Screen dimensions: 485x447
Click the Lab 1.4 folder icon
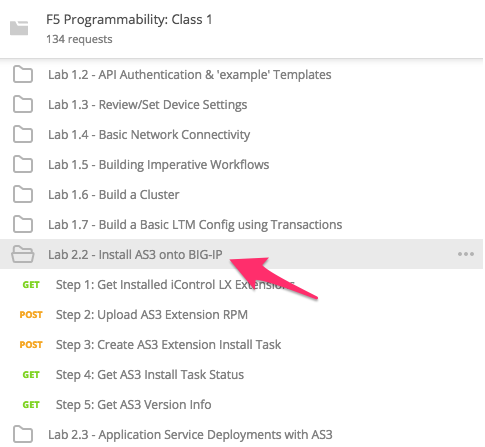(x=23, y=134)
